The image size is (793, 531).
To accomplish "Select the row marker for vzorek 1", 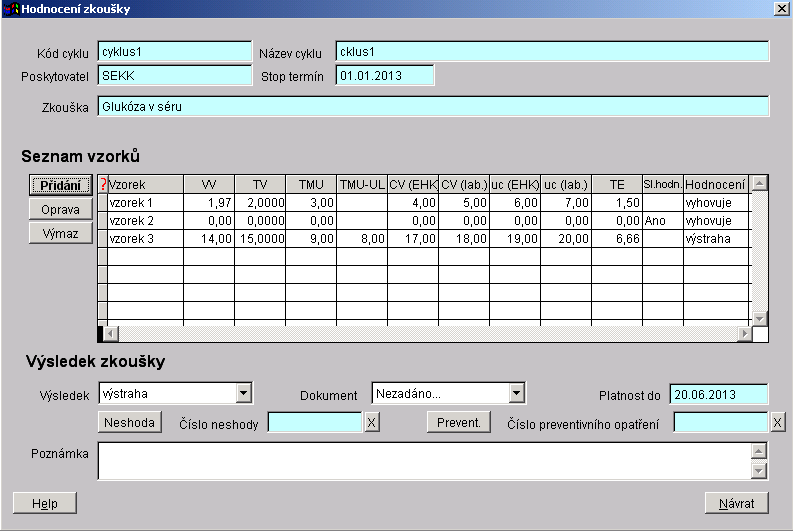I will tap(102, 203).
